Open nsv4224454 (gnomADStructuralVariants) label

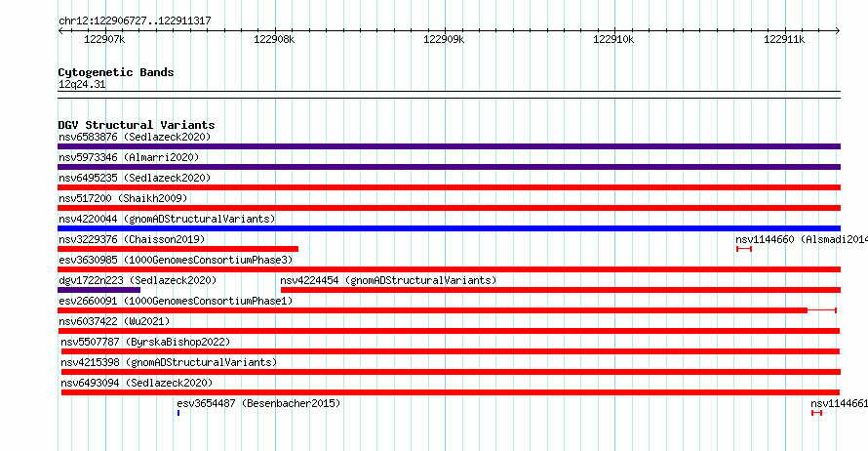click(x=388, y=280)
